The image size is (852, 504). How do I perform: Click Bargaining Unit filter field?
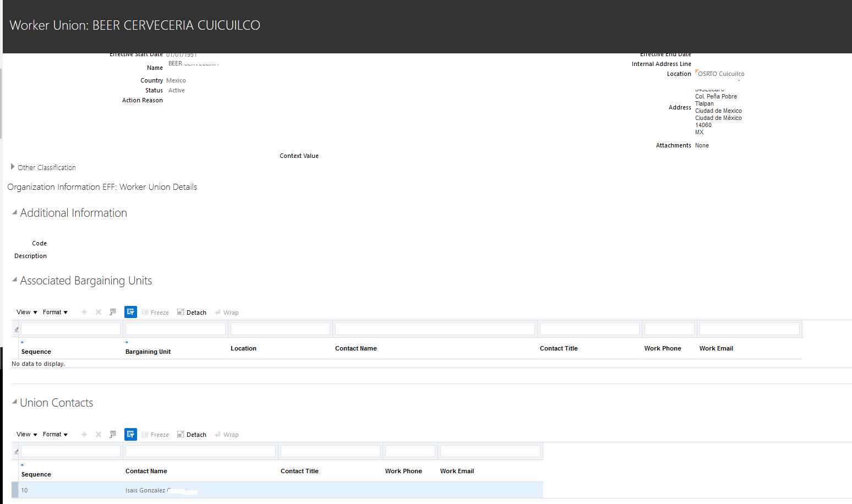coord(176,329)
